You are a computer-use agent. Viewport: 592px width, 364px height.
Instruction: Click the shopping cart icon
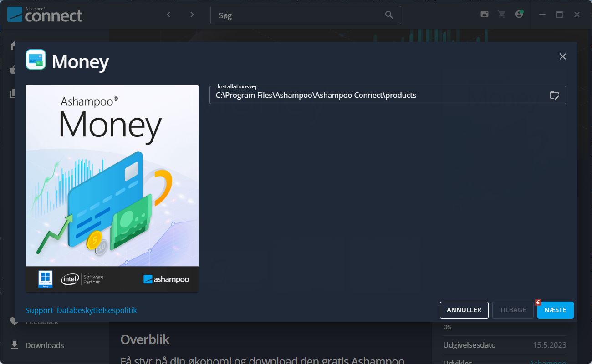502,15
